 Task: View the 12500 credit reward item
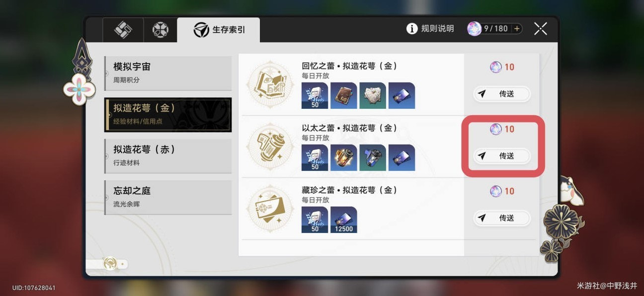(x=344, y=220)
